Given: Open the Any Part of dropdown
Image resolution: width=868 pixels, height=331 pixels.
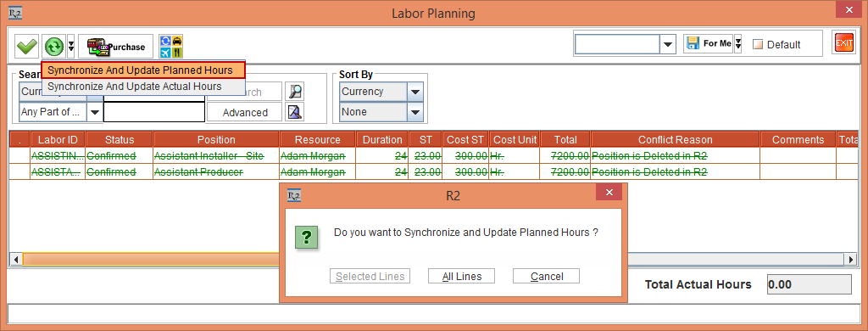Looking at the screenshot, I should (x=95, y=112).
